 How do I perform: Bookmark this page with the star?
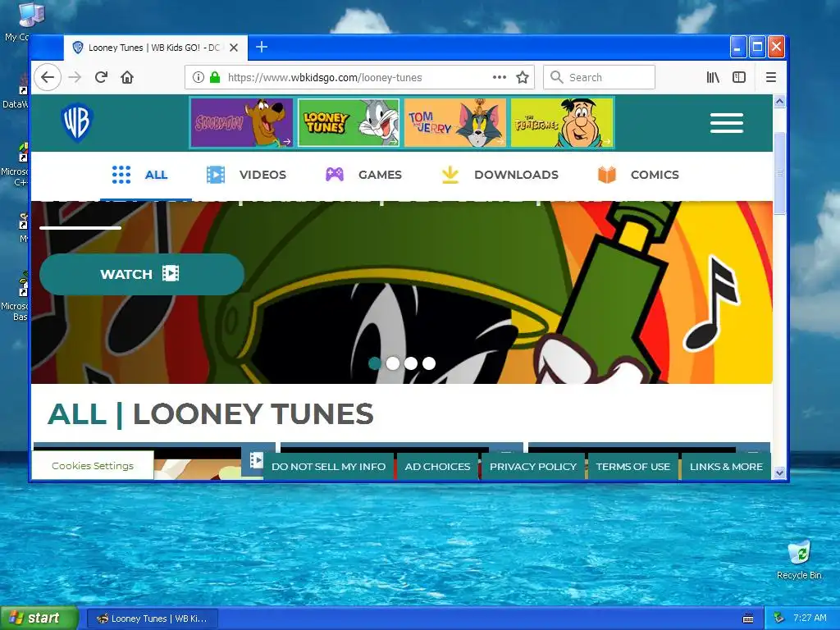523,77
